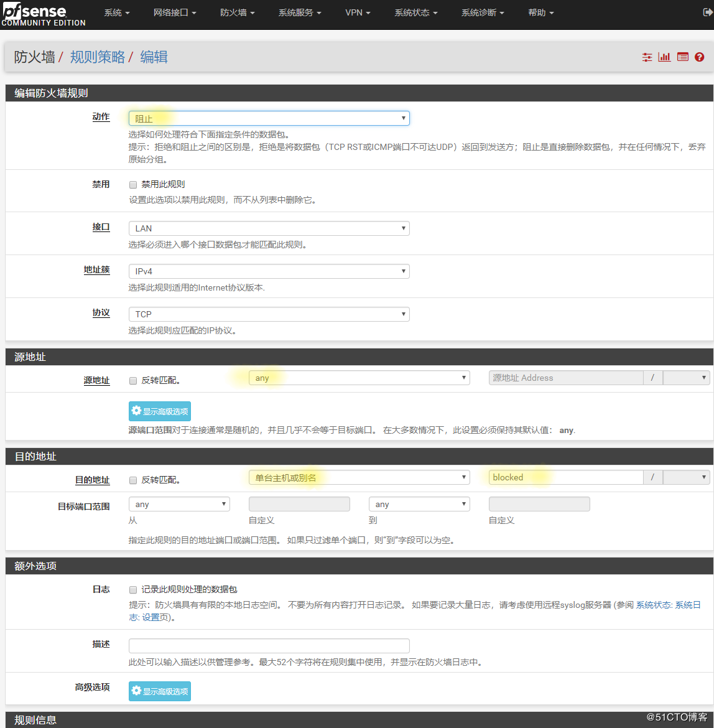Open the related log entries icon

tap(683, 57)
